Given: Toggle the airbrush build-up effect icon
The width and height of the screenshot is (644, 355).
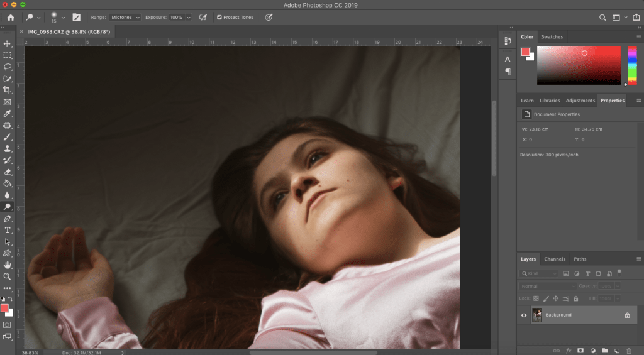Looking at the screenshot, I should (203, 18).
